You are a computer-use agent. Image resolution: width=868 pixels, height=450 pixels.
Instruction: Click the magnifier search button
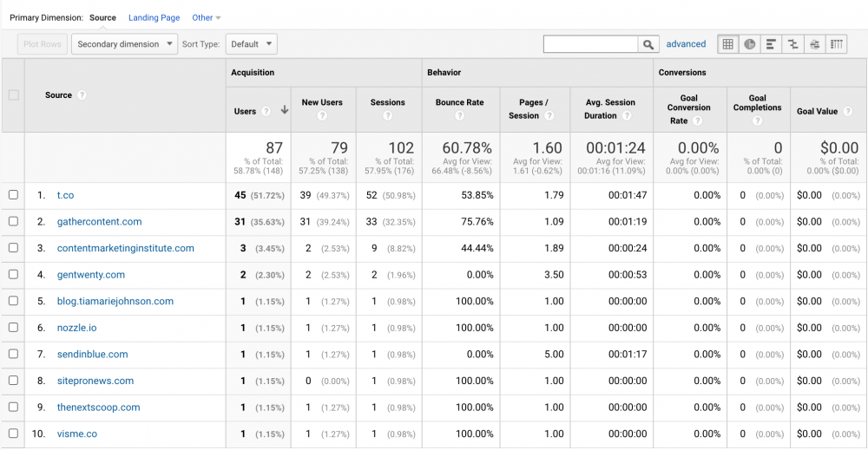point(648,44)
